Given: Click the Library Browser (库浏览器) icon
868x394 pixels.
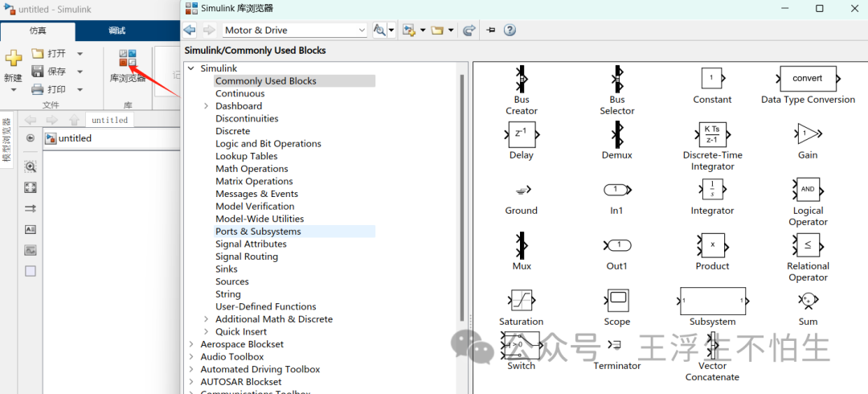Looking at the screenshot, I should (128, 58).
